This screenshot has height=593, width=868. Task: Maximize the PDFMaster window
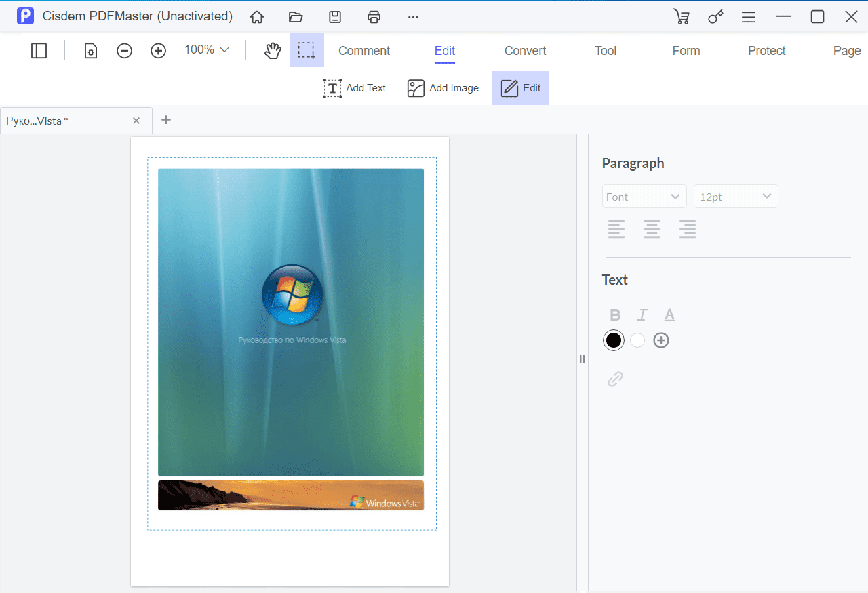(818, 17)
